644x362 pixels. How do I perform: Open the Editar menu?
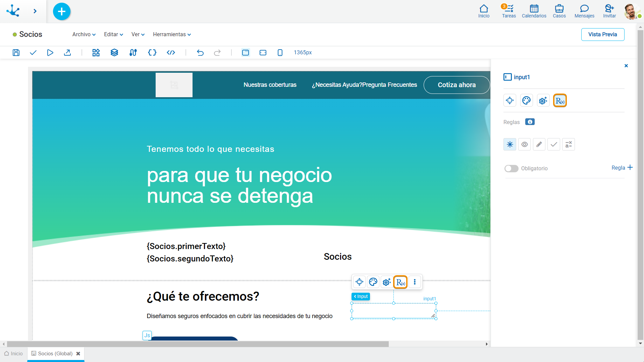113,35
